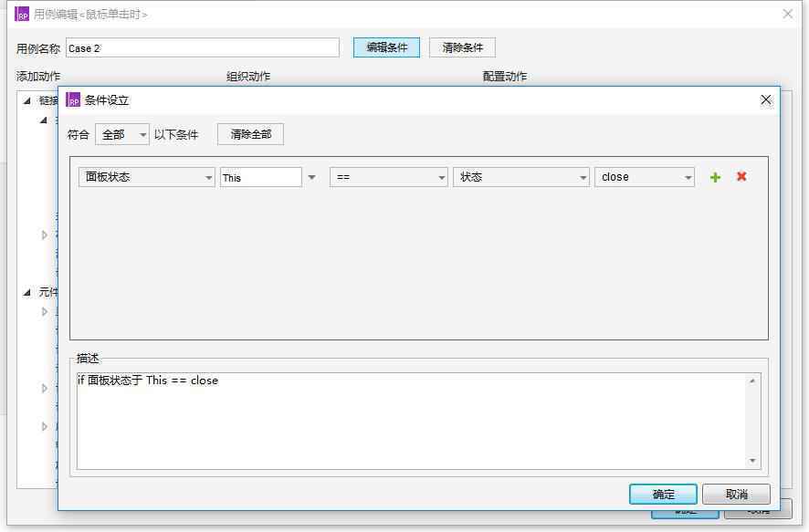Viewport: 809px width, 532px height.
Task: Click the red X to delete the condition row
Action: pyautogui.click(x=741, y=176)
